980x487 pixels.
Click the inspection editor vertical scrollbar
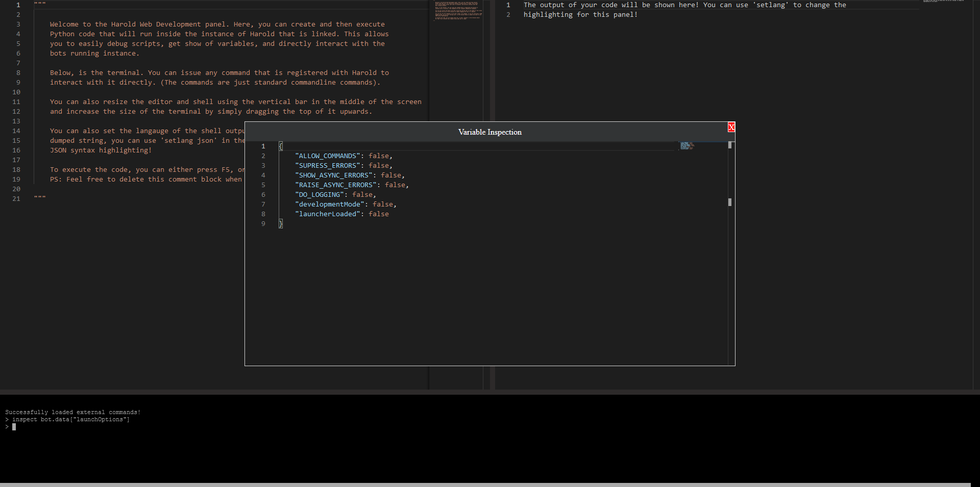[731, 253]
